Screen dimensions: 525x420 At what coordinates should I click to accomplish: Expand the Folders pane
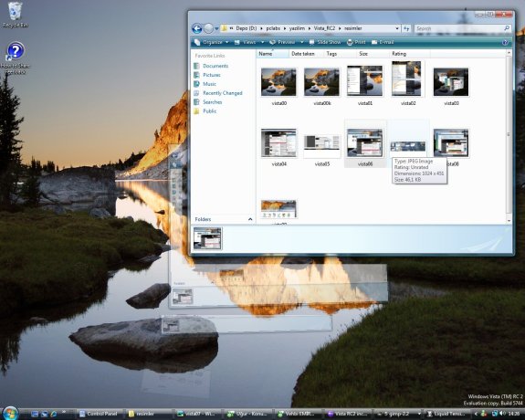click(223, 219)
